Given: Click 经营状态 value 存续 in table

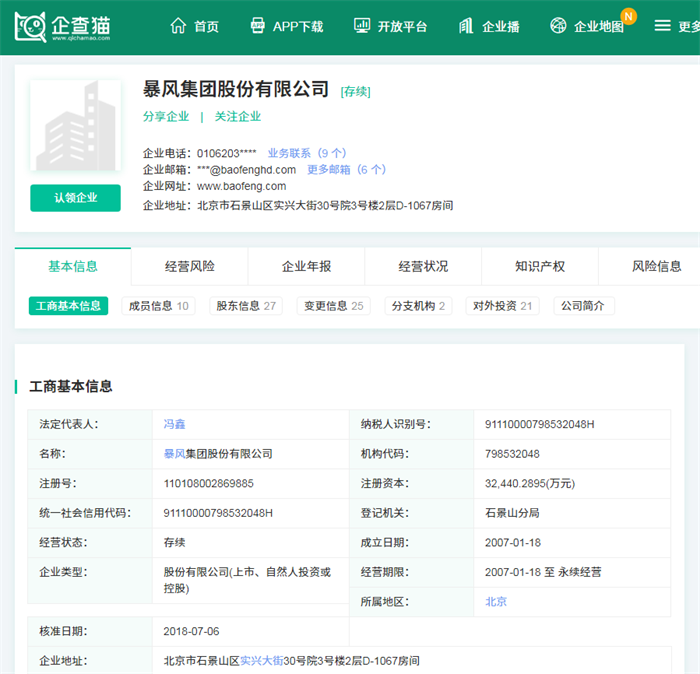Looking at the screenshot, I should 174,542.
